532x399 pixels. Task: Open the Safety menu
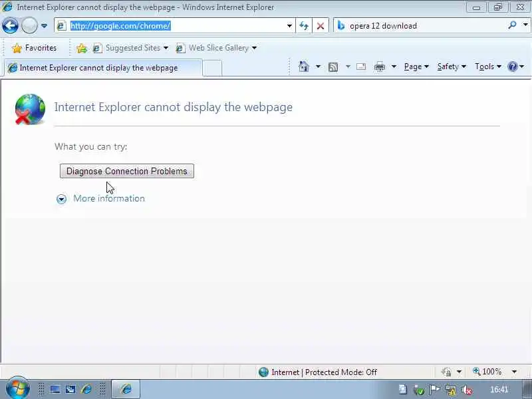pos(452,66)
